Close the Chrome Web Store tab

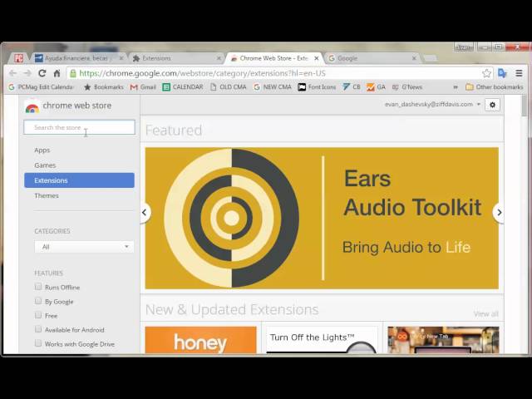click(316, 58)
